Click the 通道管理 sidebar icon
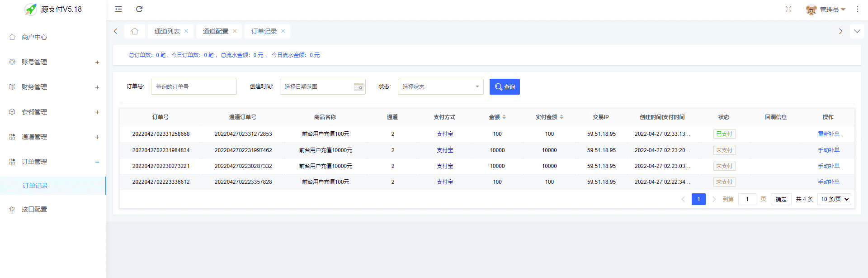The image size is (868, 278). point(12,137)
